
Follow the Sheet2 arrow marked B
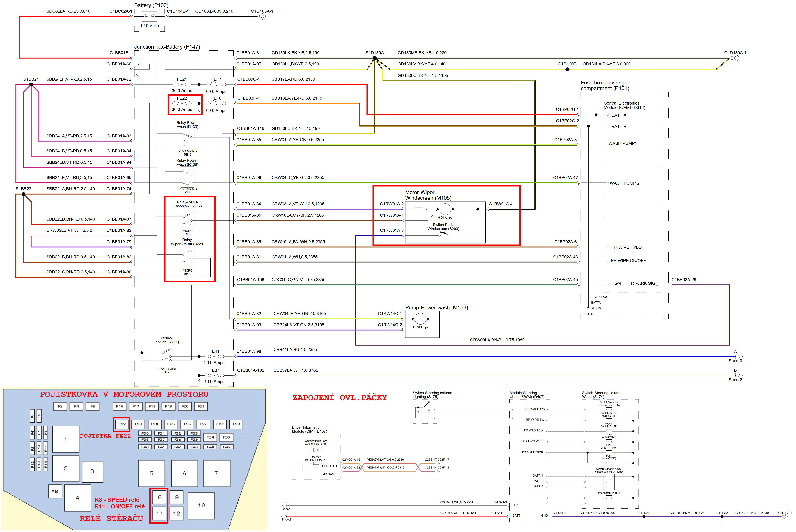click(738, 375)
